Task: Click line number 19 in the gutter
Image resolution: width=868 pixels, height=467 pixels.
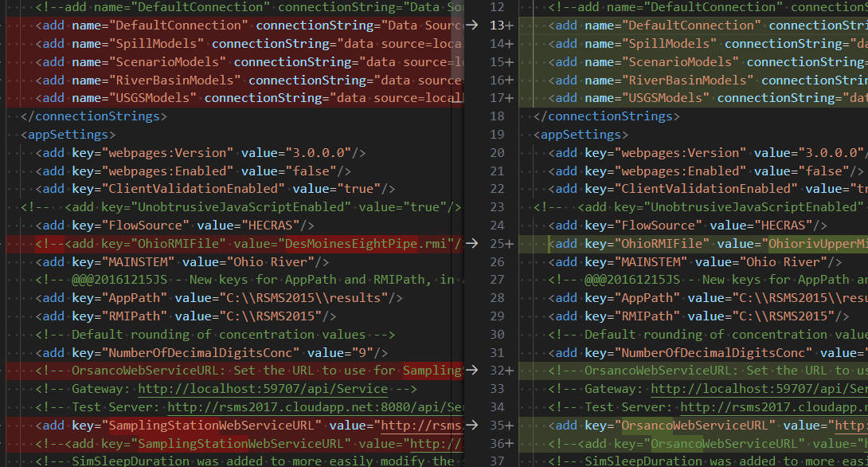Action: pyautogui.click(x=497, y=135)
